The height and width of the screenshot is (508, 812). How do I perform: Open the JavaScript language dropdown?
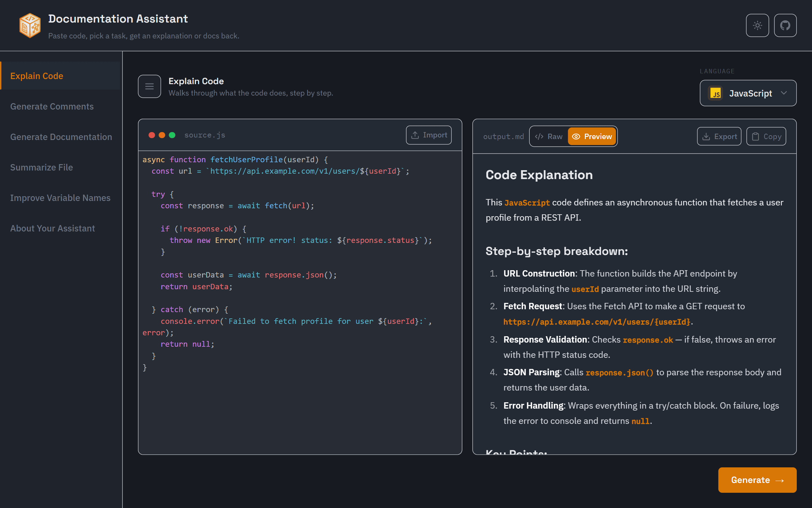click(x=748, y=93)
